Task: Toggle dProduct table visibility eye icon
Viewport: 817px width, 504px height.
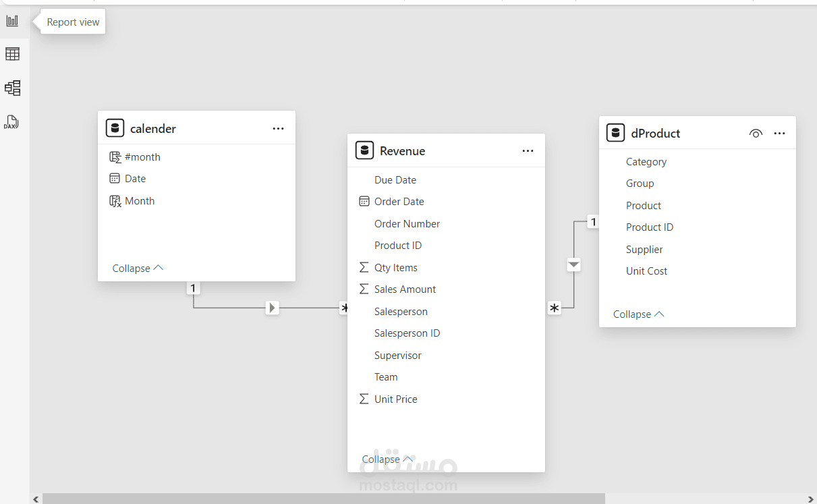Action: [x=756, y=134]
